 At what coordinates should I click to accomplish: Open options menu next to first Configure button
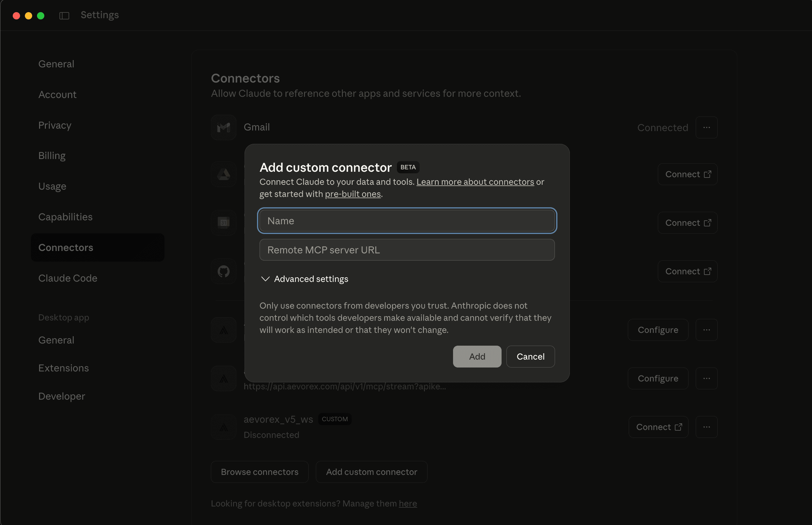(x=707, y=330)
